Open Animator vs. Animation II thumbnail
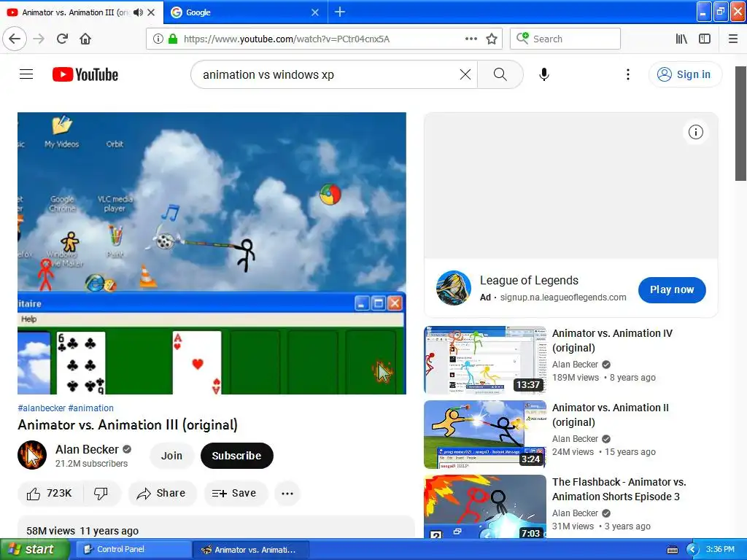The image size is (747, 560). click(485, 435)
